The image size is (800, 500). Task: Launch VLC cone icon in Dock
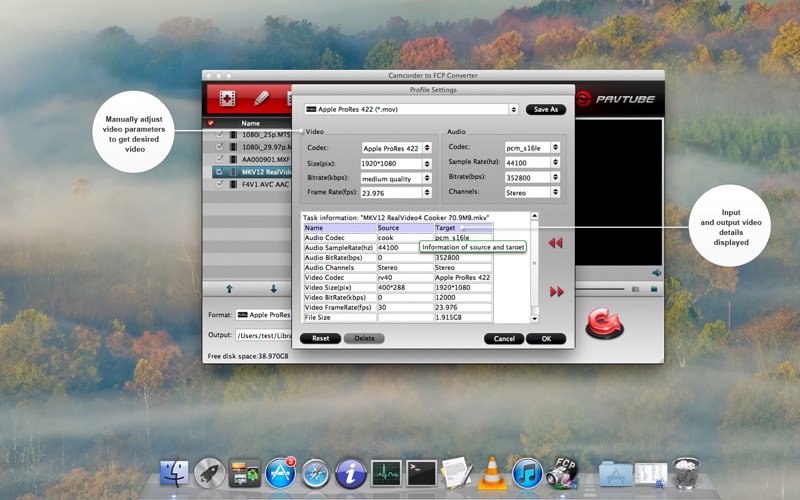(492, 472)
